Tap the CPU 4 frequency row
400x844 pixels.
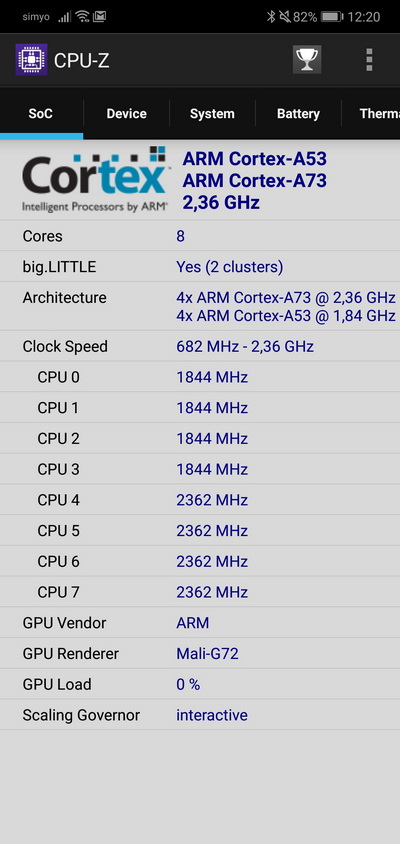pos(200,500)
